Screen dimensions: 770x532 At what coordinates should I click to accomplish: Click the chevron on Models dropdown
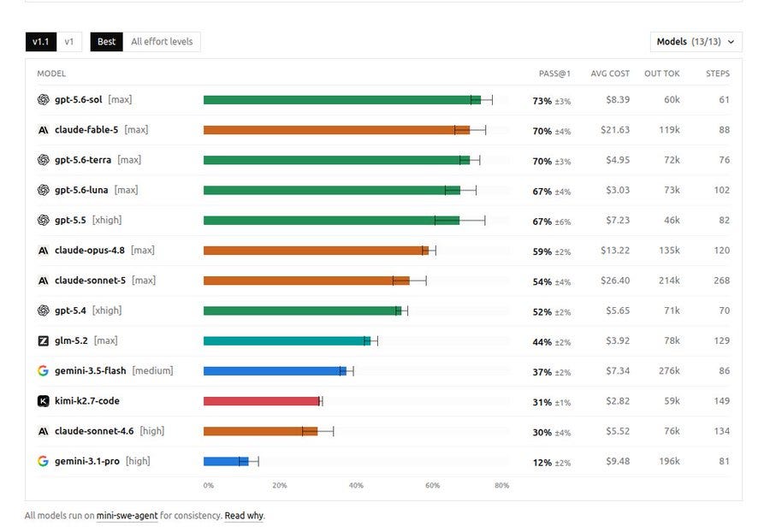pos(731,42)
